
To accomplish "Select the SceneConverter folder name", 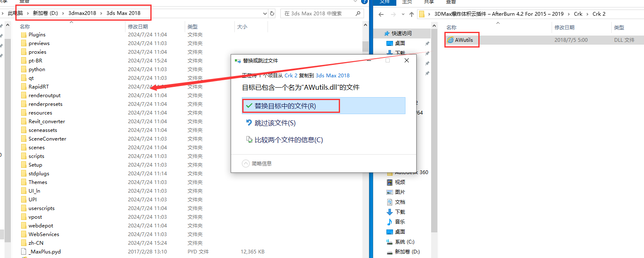I will click(x=47, y=139).
